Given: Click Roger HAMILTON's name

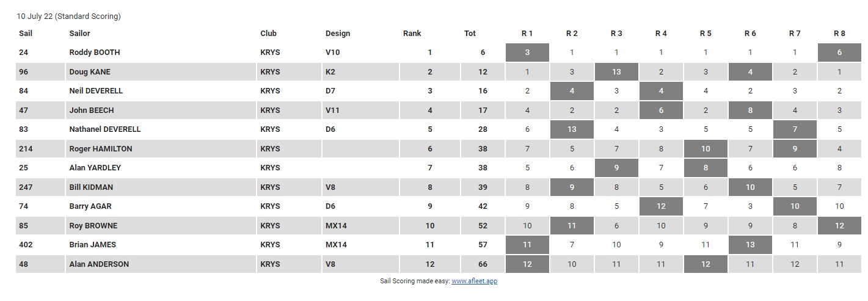Looking at the screenshot, I should click(x=101, y=149).
